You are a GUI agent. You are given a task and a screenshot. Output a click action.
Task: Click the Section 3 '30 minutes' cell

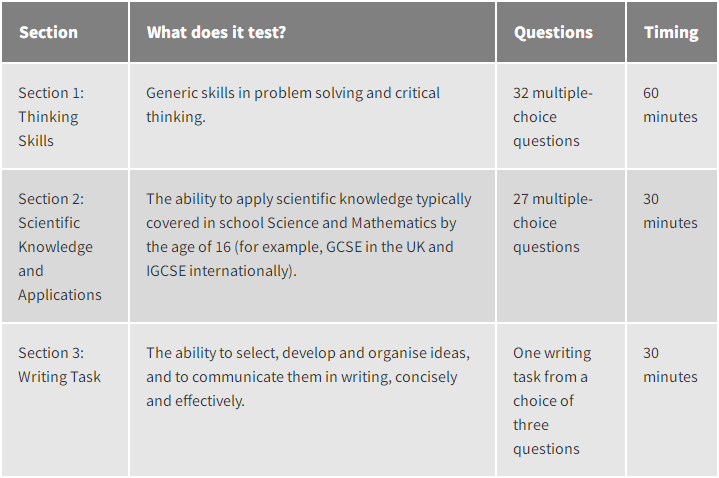pos(672,400)
